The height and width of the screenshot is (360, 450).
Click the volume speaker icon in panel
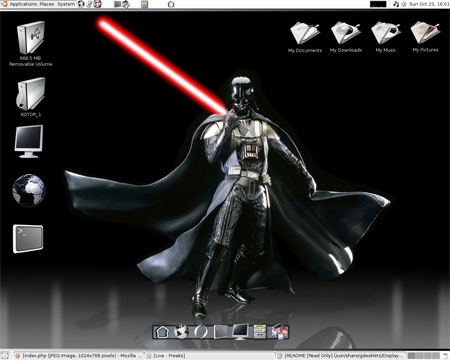(x=404, y=4)
